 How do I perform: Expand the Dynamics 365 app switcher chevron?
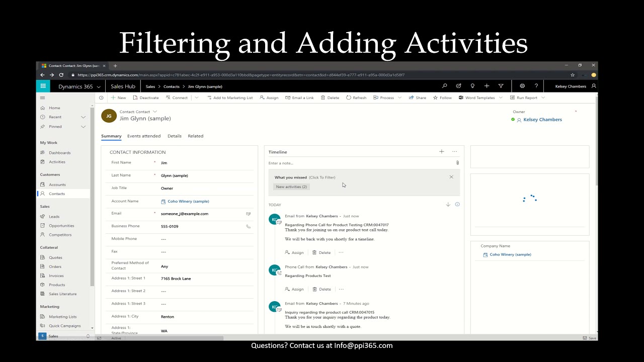(x=99, y=86)
